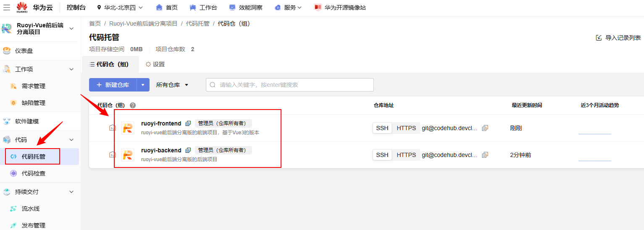Open the ruoyi-backend repository
644x230 pixels.
click(x=161, y=150)
